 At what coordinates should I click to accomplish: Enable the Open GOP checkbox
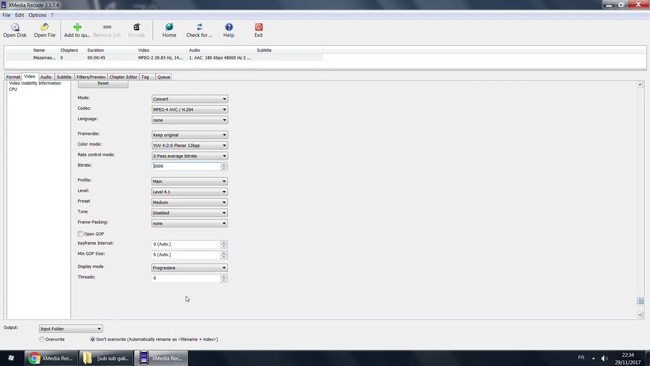coord(80,234)
